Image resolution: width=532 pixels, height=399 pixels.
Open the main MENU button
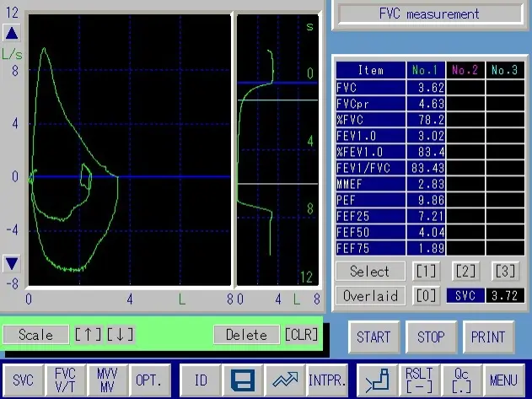[503, 380]
